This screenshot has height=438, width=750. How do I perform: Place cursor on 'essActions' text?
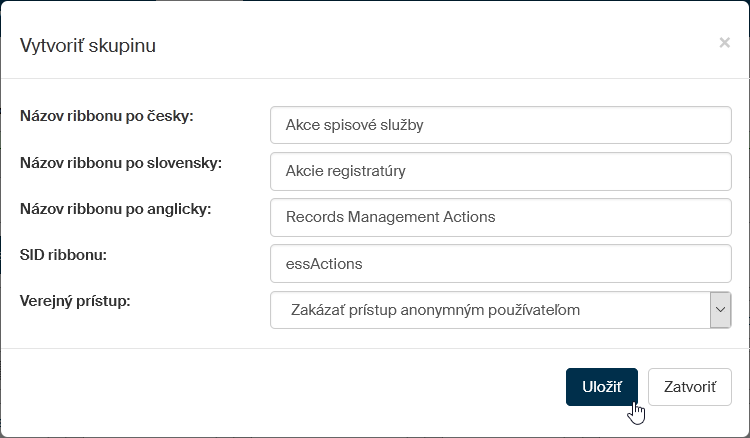coord(324,264)
